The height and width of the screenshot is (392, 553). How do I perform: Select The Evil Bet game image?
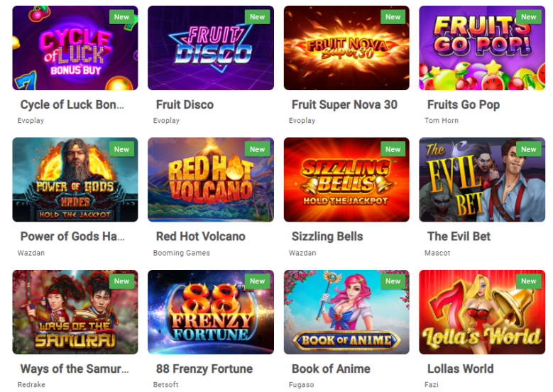click(x=481, y=180)
